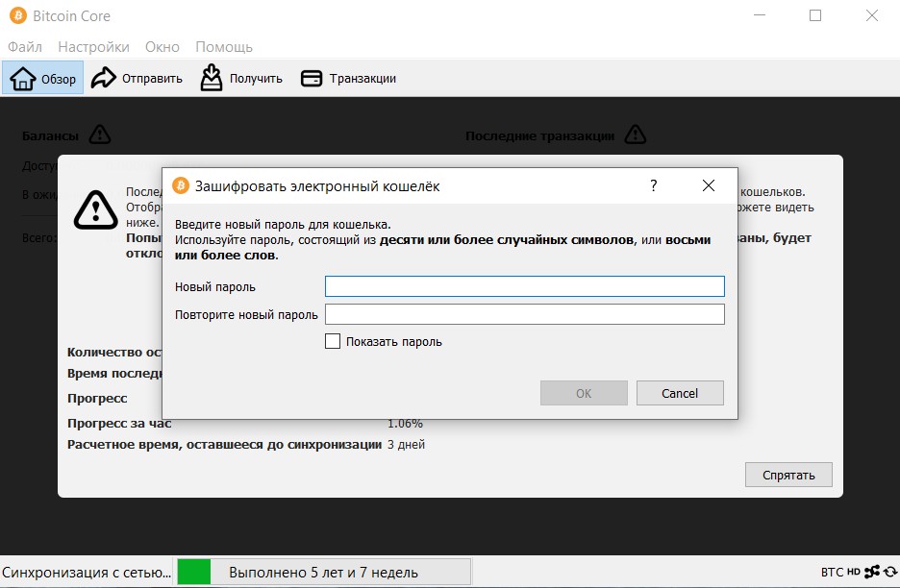Open the Помощь menu
This screenshot has width=900, height=588.
(x=222, y=46)
